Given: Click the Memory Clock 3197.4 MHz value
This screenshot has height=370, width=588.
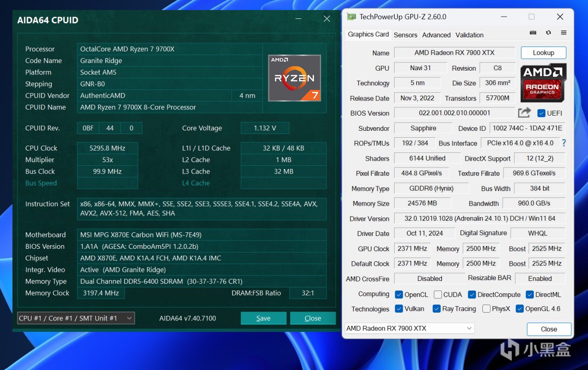Looking at the screenshot, I should click(101, 293).
